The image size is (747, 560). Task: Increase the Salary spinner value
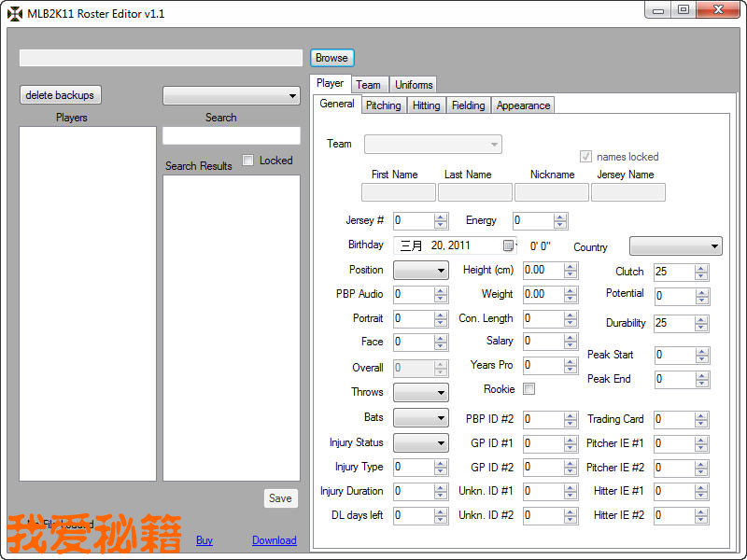pos(571,338)
